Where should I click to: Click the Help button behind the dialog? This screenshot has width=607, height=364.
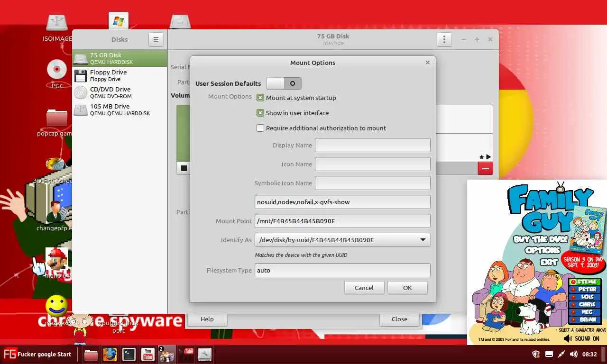207,319
